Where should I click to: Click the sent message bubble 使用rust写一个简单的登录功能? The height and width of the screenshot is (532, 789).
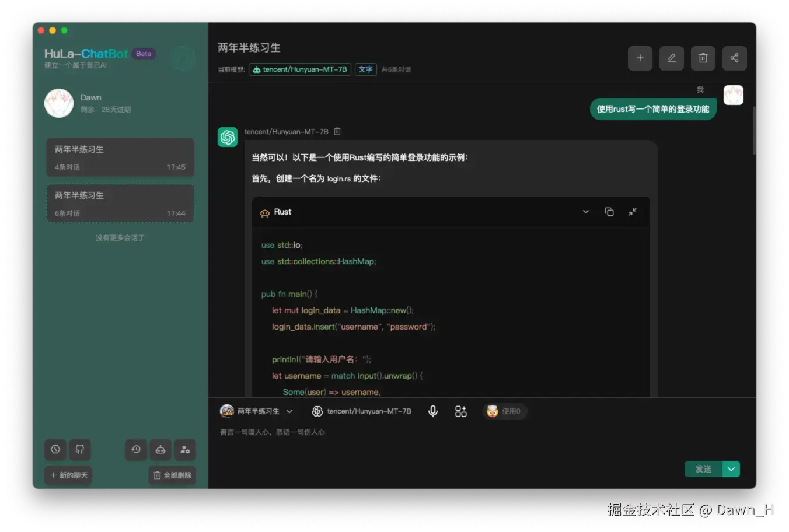pos(653,109)
